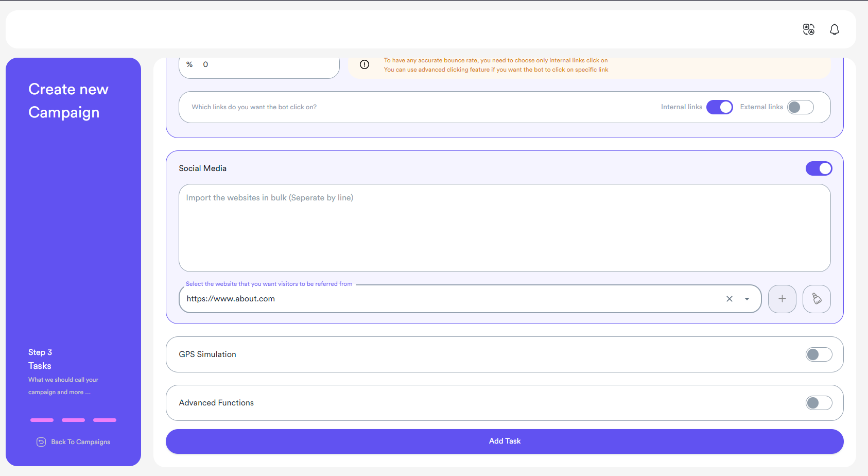Click the third pink step progress bar

tap(105, 420)
